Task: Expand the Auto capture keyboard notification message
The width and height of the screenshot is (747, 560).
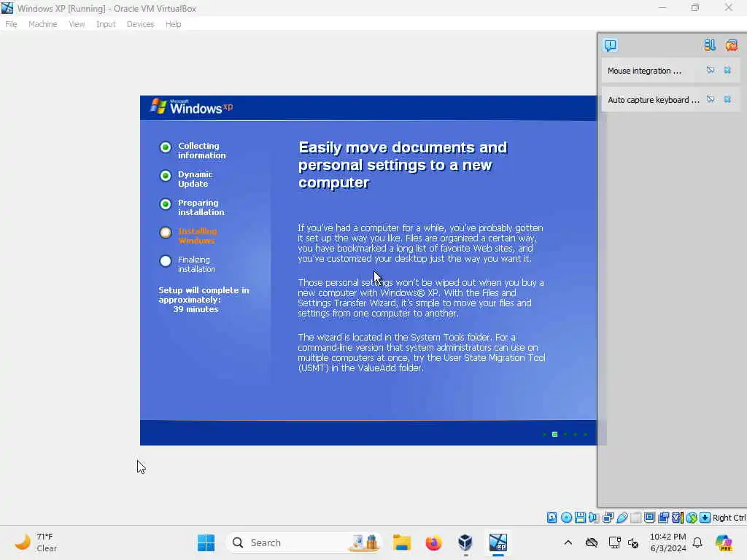Action: tap(653, 100)
